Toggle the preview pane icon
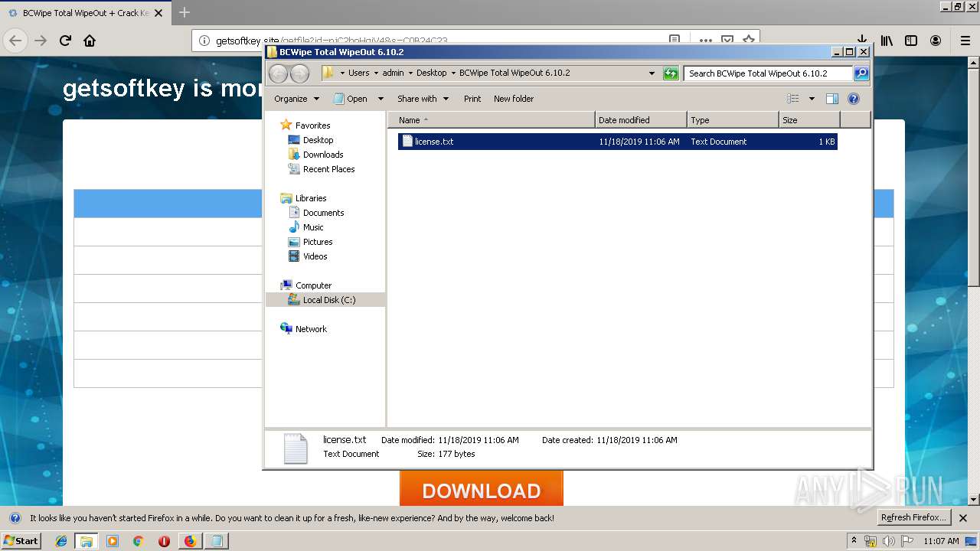This screenshot has width=980, height=551. coord(832,99)
